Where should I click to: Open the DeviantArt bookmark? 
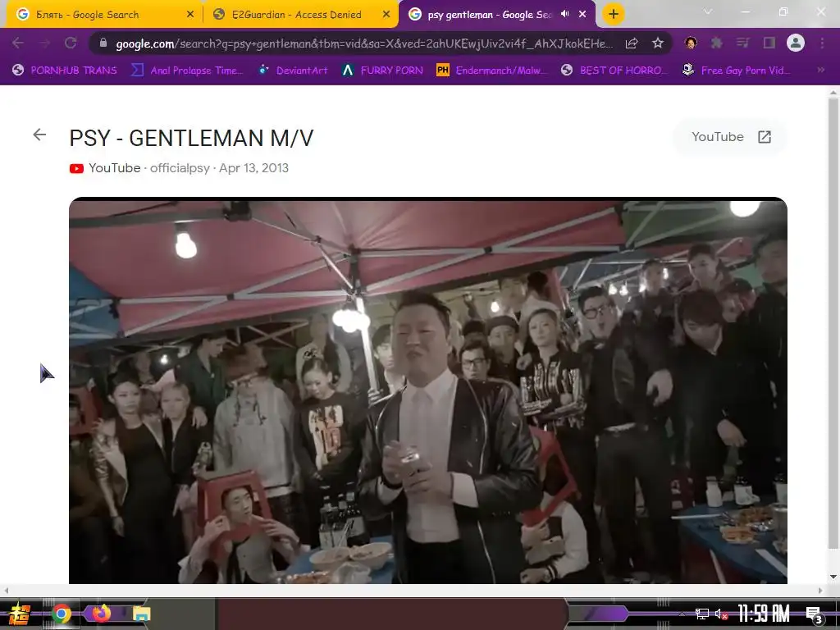click(x=293, y=71)
